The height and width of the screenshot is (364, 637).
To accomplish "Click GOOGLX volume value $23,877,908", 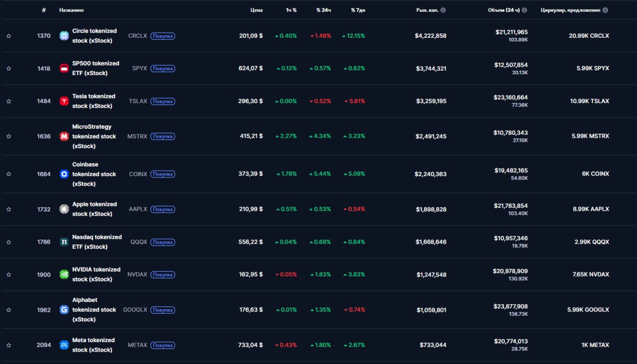I will (x=512, y=306).
